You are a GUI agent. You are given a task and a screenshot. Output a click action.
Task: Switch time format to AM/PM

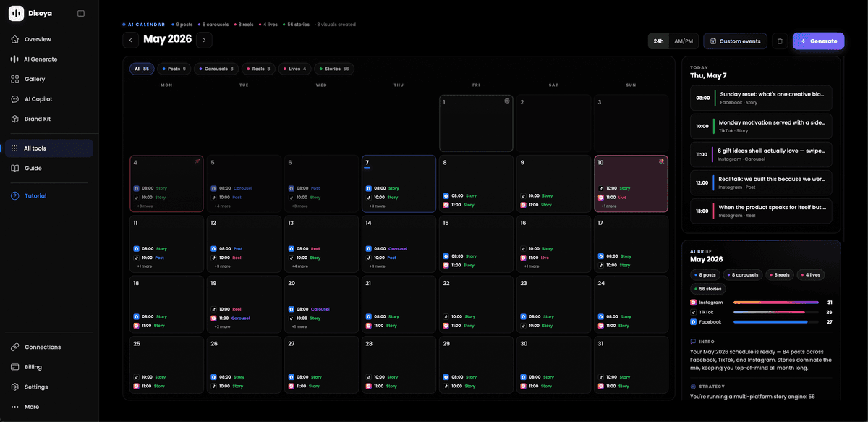click(684, 41)
